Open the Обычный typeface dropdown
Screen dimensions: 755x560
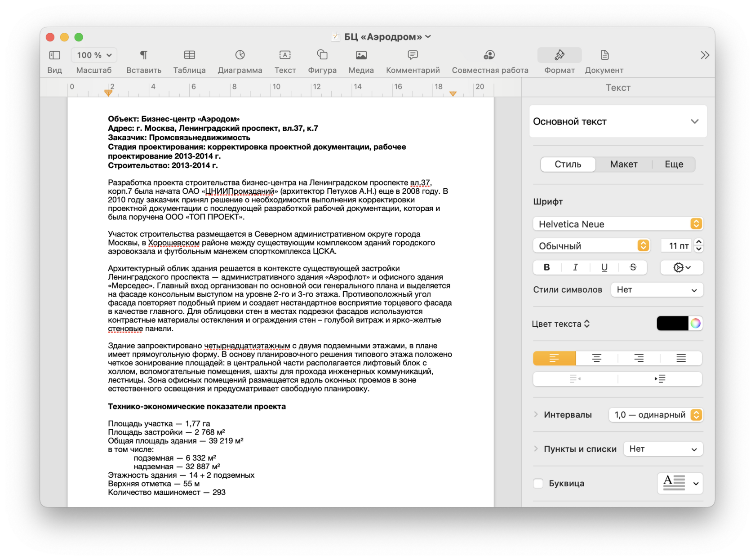591,246
